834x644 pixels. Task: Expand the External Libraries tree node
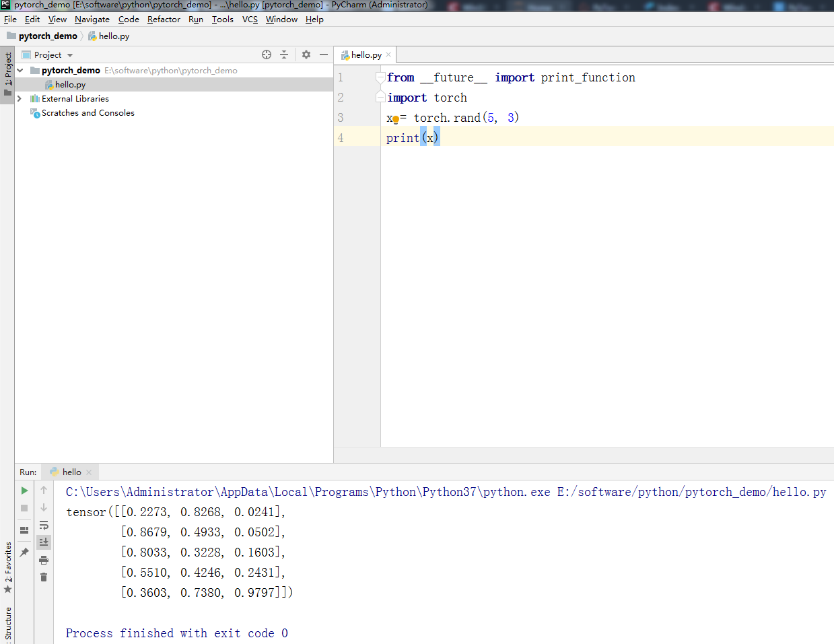pyautogui.click(x=20, y=99)
